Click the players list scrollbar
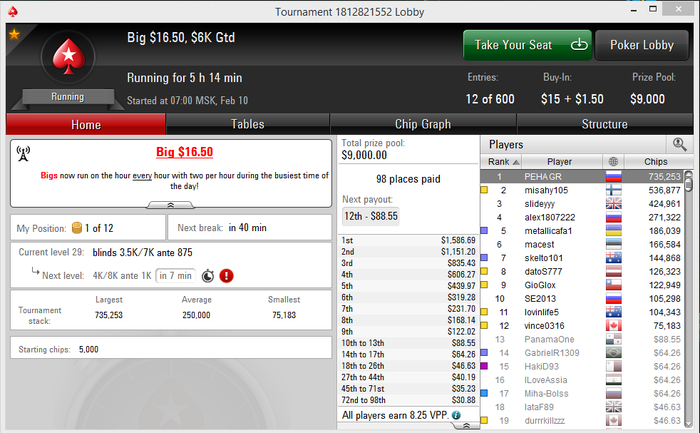Screen dimensions: 700x433 click(x=689, y=299)
